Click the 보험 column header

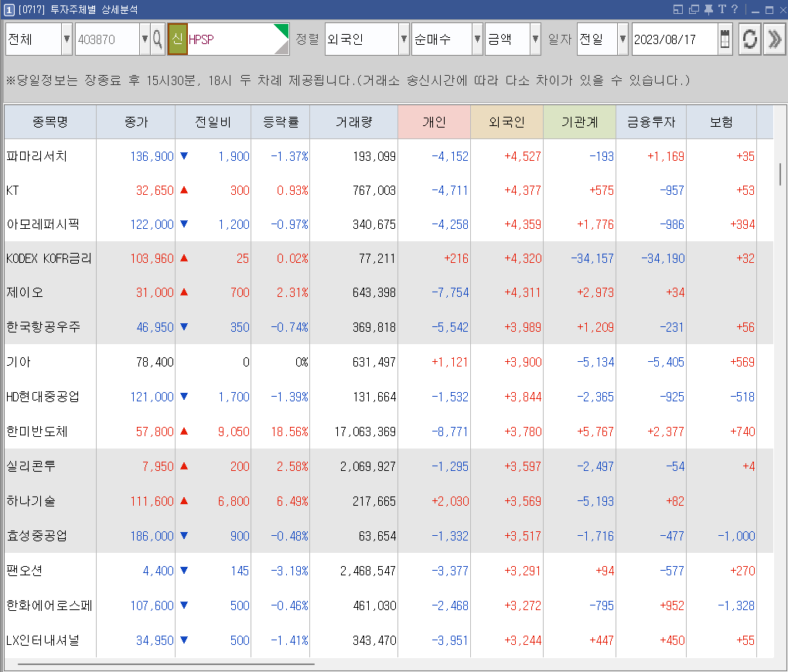coord(721,121)
